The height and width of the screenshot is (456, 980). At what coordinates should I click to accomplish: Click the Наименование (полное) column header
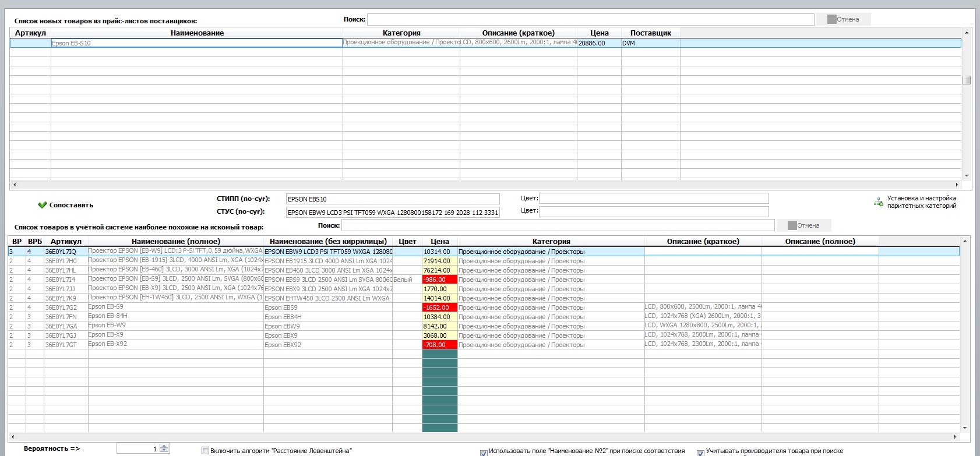pos(176,241)
